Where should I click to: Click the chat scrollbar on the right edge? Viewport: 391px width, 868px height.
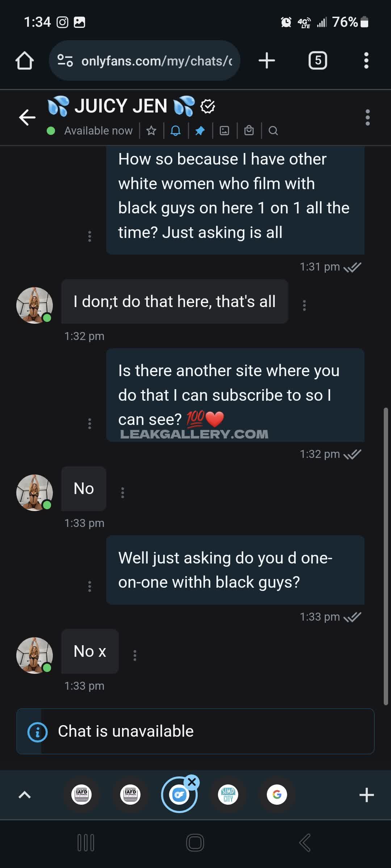coord(386,557)
